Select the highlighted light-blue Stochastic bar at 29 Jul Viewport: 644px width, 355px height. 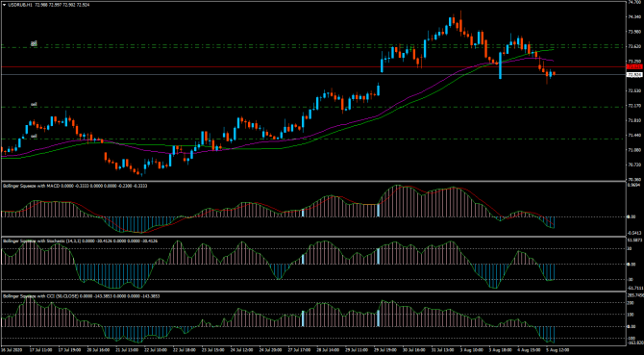pos(379,256)
